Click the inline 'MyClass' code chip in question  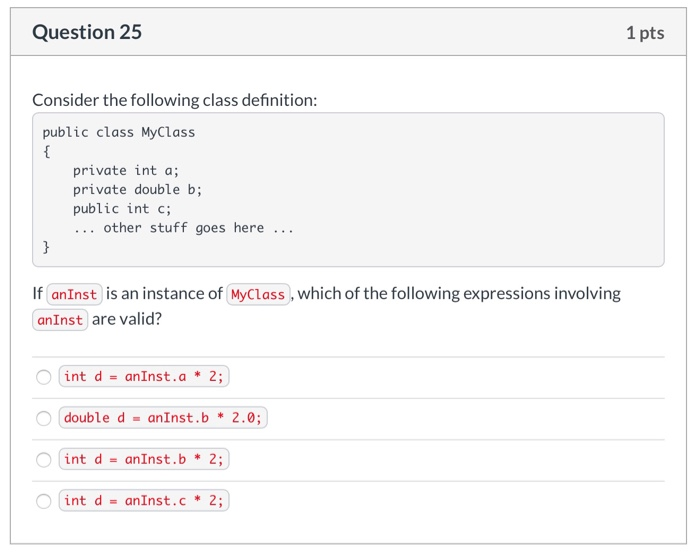point(258,295)
